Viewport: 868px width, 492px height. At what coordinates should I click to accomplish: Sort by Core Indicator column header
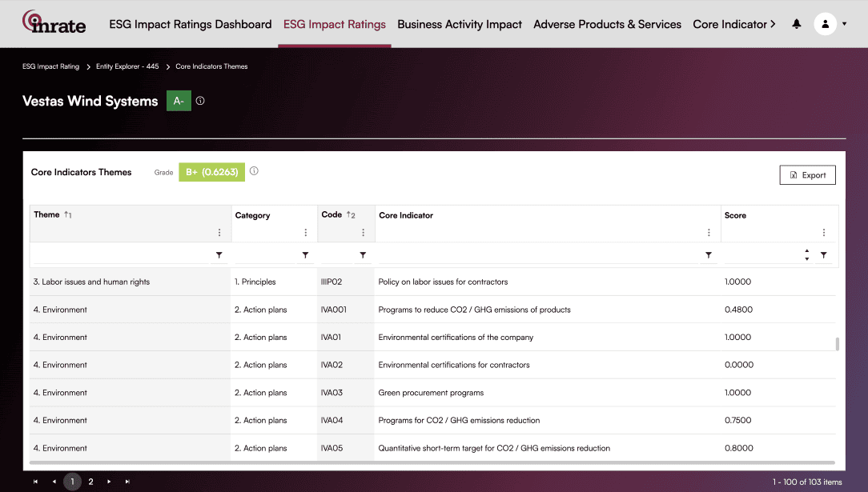(406, 215)
